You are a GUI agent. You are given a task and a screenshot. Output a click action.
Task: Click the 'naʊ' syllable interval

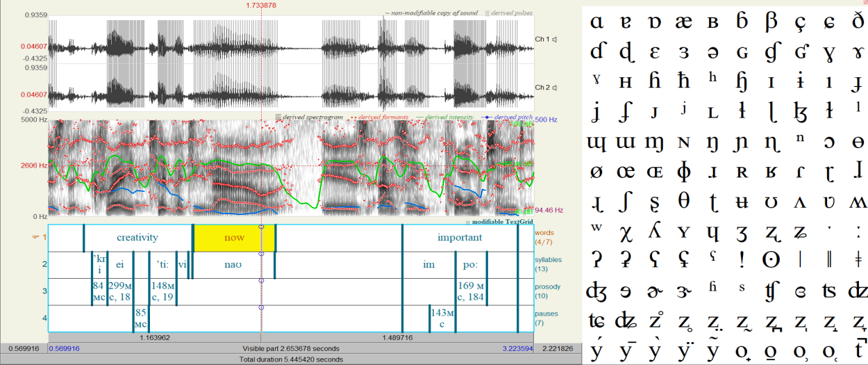233,264
